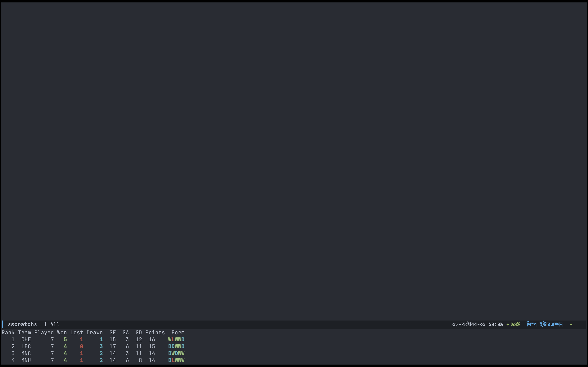Screen dimensions: 588x367
Task: Click the MNC team name
Action: [26, 353]
